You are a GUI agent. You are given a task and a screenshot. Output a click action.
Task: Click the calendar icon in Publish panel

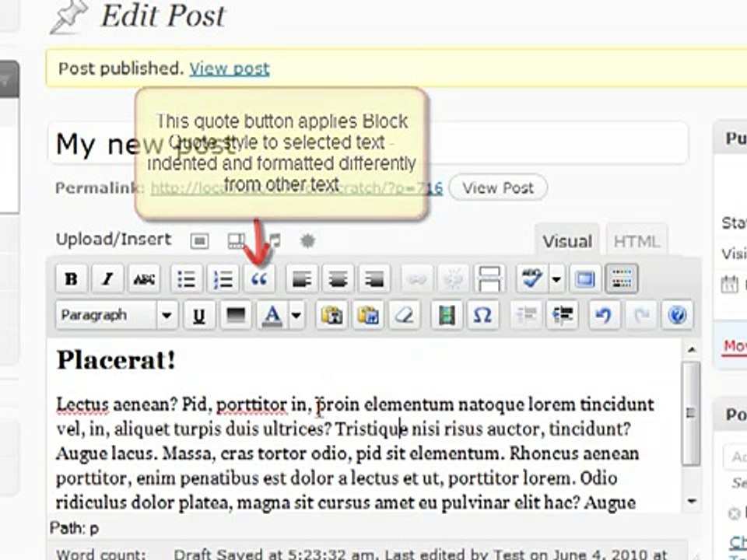click(x=729, y=285)
